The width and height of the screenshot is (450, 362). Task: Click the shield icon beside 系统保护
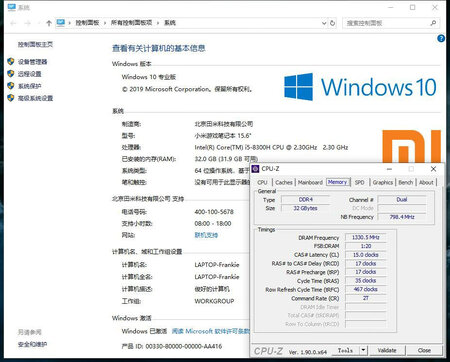[11, 86]
